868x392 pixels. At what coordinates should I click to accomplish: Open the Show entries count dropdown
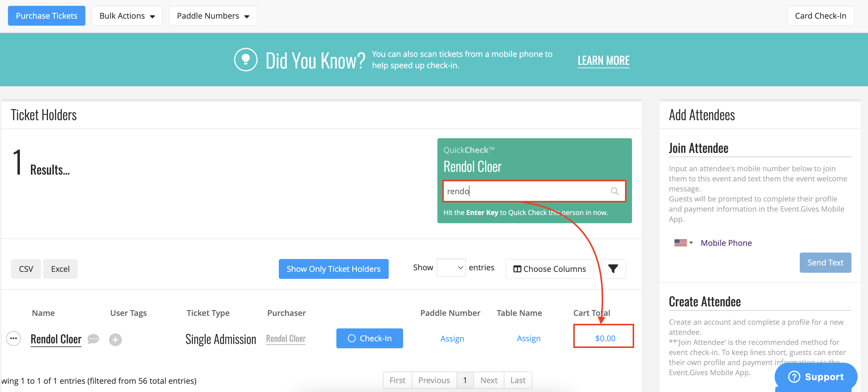(451, 267)
